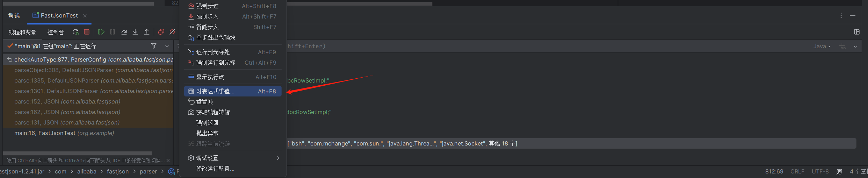The height and width of the screenshot is (178, 868).
Task: Click the horizontal scrollbar under the frames list
Action: 77,153
